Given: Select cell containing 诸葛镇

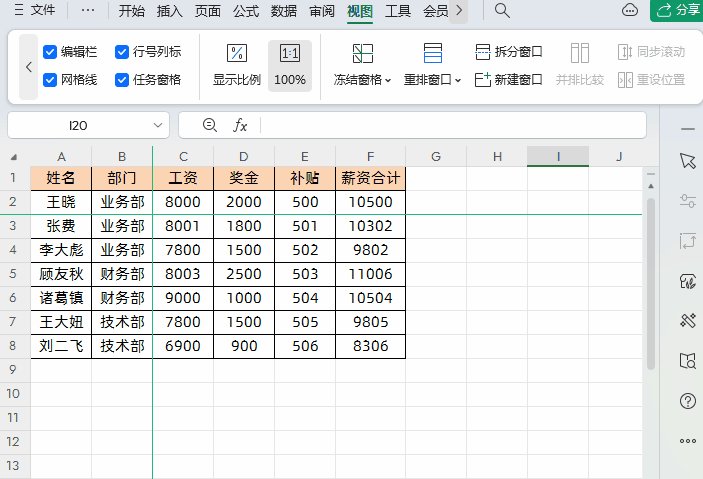Looking at the screenshot, I should pyautogui.click(x=61, y=298).
